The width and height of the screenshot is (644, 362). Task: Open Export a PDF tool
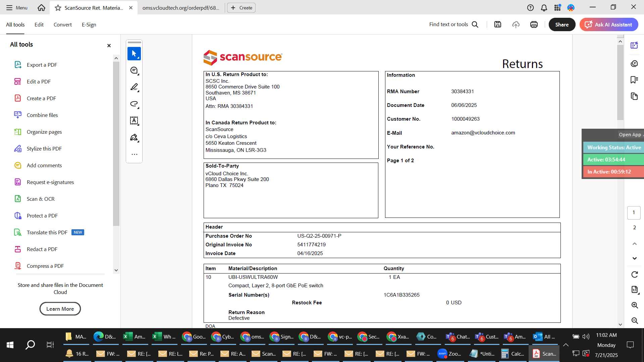pos(42,65)
